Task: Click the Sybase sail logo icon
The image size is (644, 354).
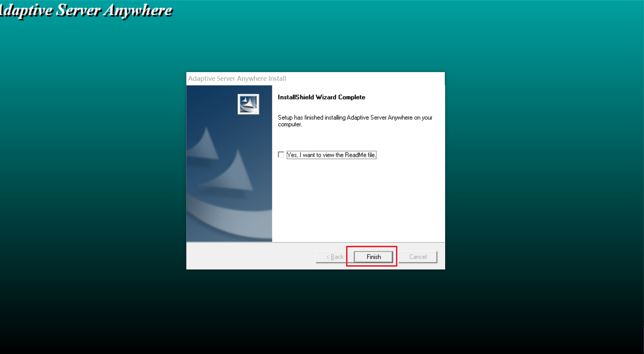Action: [248, 104]
